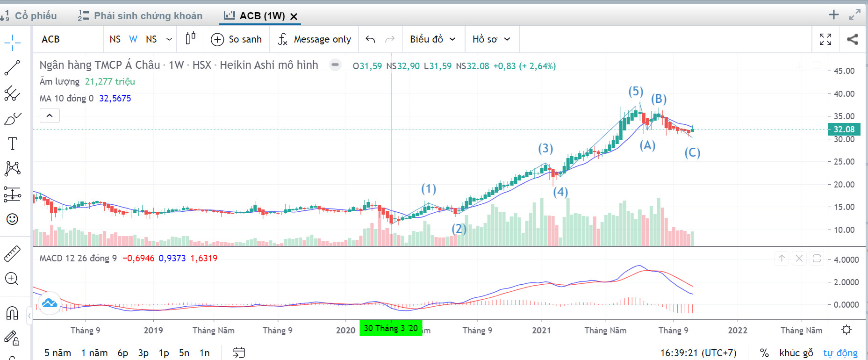Select the W weekly interval
This screenshot has width=868, height=360.
[133, 39]
